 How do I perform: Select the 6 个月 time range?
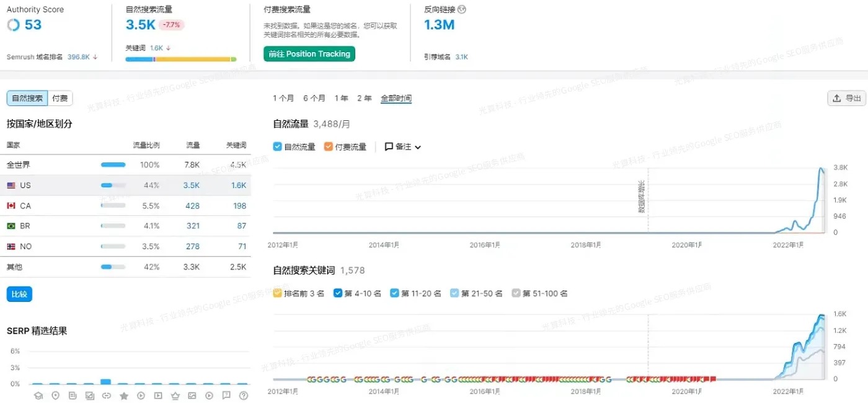314,98
